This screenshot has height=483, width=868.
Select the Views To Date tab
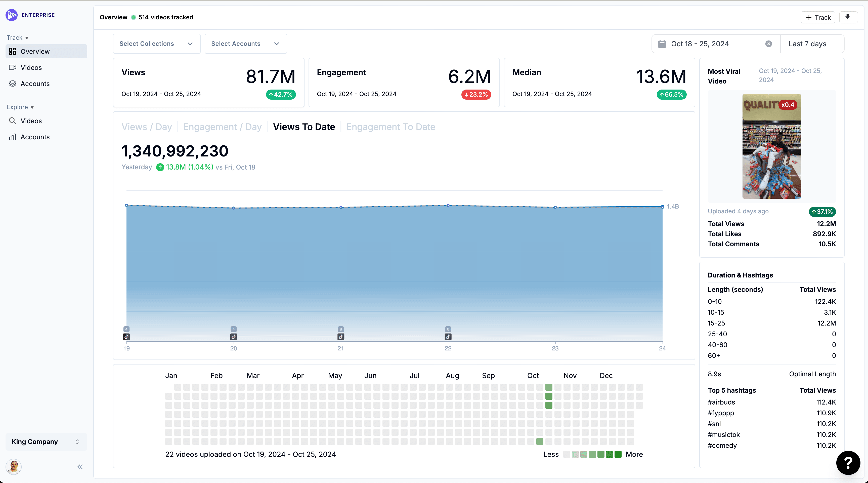[304, 127]
